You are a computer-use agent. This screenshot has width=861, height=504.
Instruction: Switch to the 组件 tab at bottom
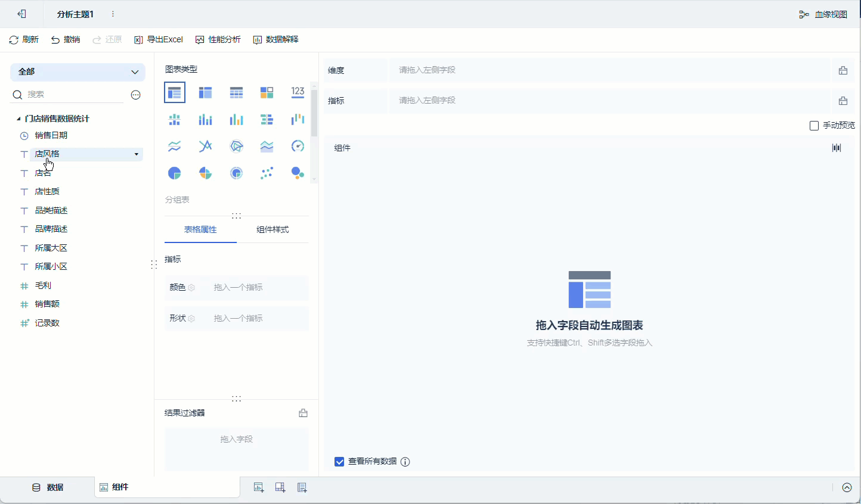pos(167,487)
